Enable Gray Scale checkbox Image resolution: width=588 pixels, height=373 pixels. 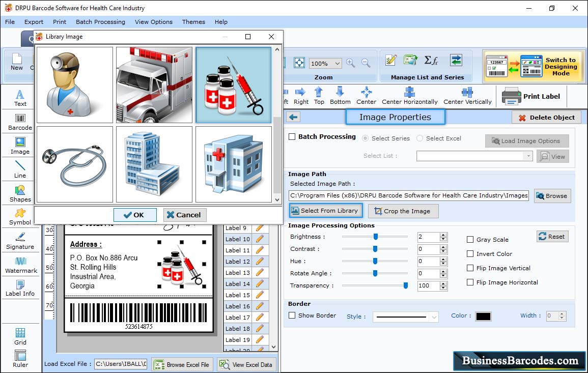[470, 240]
